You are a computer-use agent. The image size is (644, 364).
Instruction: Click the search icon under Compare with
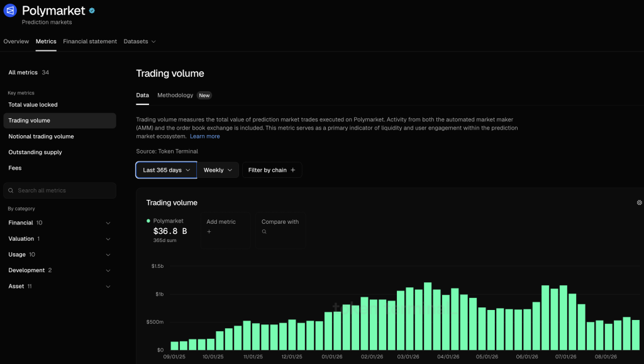(x=264, y=231)
